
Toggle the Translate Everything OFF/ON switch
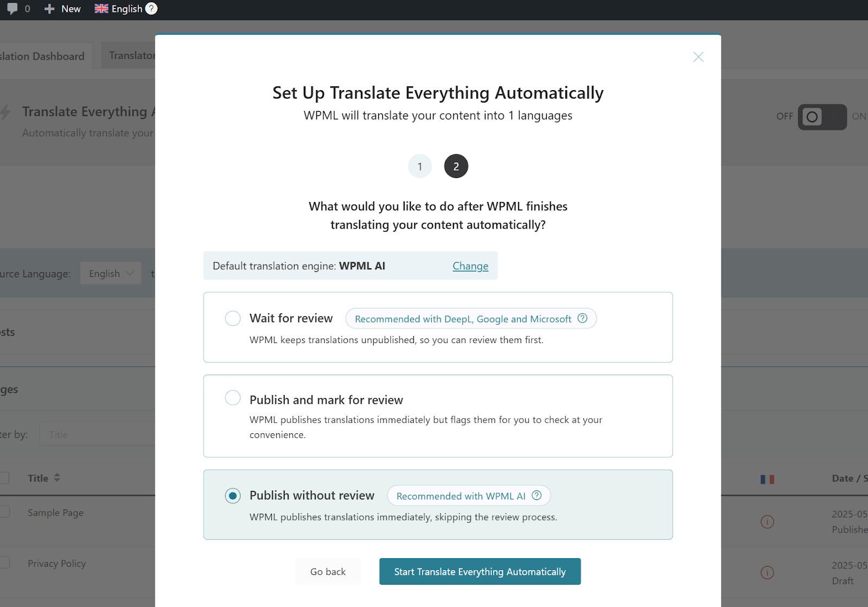click(x=822, y=117)
